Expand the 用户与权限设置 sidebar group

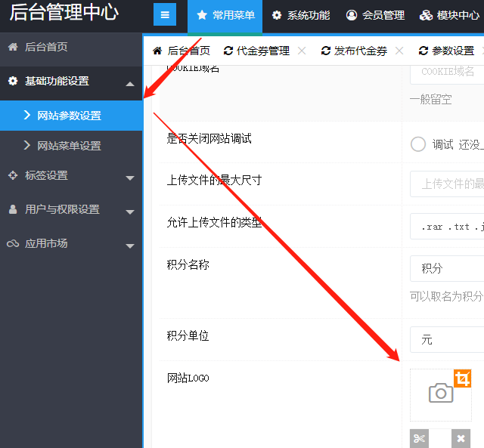click(130, 211)
